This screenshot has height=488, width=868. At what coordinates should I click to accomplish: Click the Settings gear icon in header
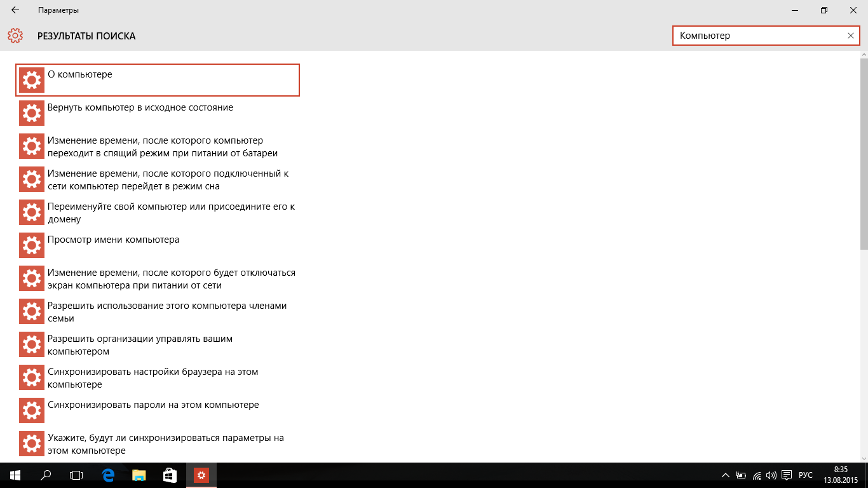pyautogui.click(x=15, y=36)
